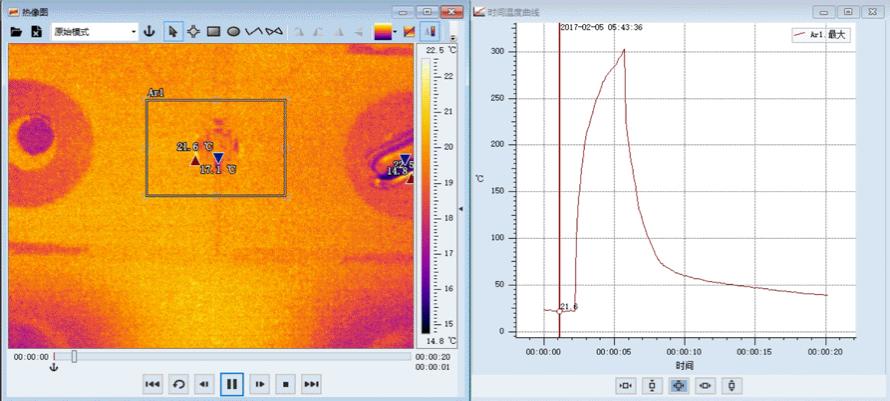Click the playback position slider handle

(x=74, y=356)
